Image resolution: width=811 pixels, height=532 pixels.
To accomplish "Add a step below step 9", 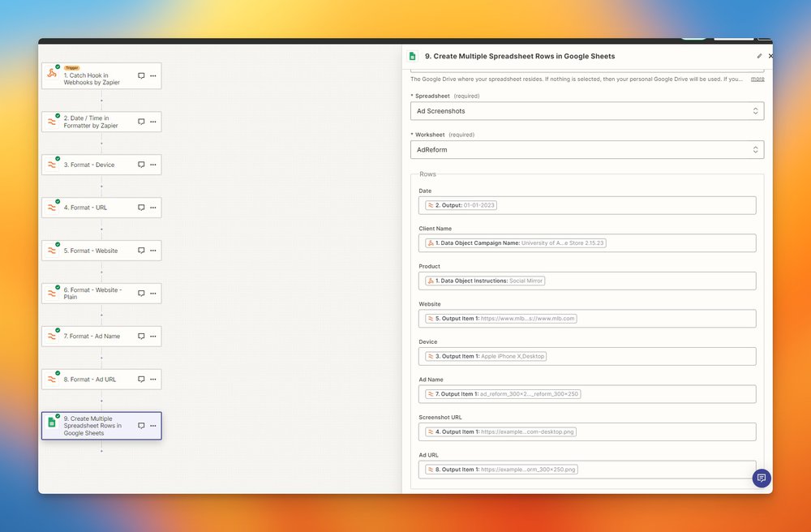I will click(x=101, y=451).
